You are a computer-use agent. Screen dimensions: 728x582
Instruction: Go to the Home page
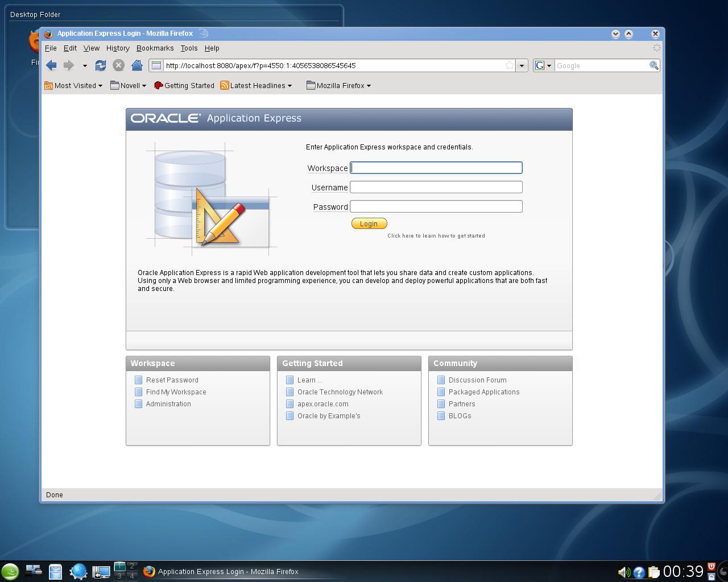point(136,65)
